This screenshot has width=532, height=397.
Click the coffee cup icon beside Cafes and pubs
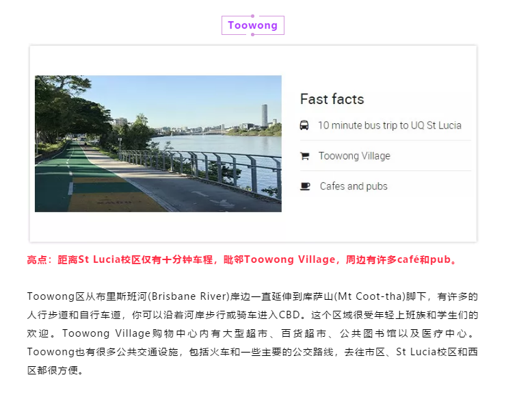[305, 186]
